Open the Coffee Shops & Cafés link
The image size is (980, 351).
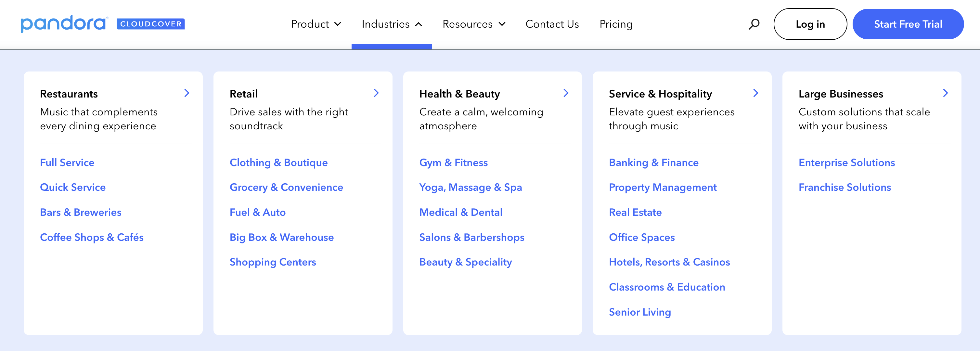pyautogui.click(x=92, y=237)
